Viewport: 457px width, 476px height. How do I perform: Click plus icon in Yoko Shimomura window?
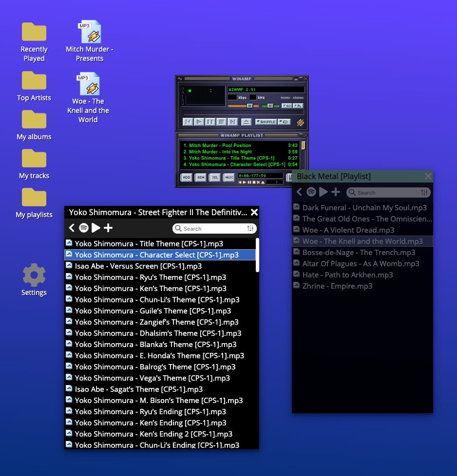pos(108,228)
